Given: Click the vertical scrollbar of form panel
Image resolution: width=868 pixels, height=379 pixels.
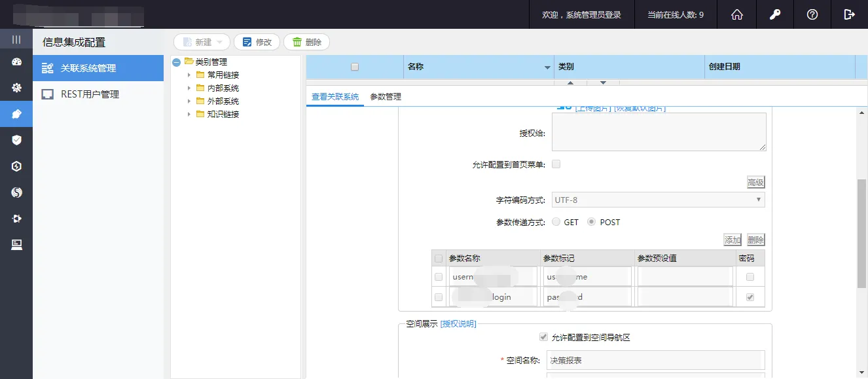Looking at the screenshot, I should click(861, 232).
